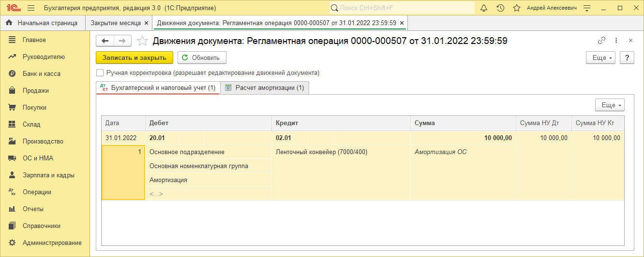Viewport: 644px width, 257px height.
Task: Open the history clock icon
Action: pos(500,8)
